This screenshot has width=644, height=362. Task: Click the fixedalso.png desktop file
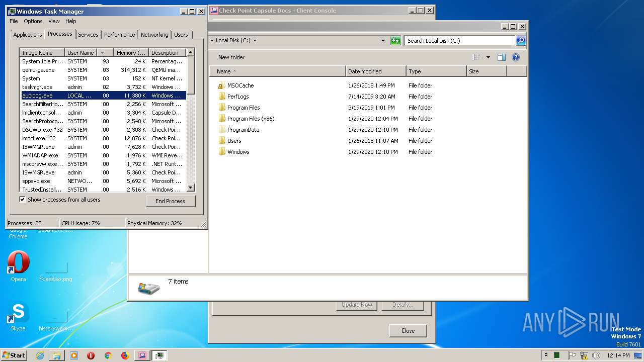click(56, 271)
